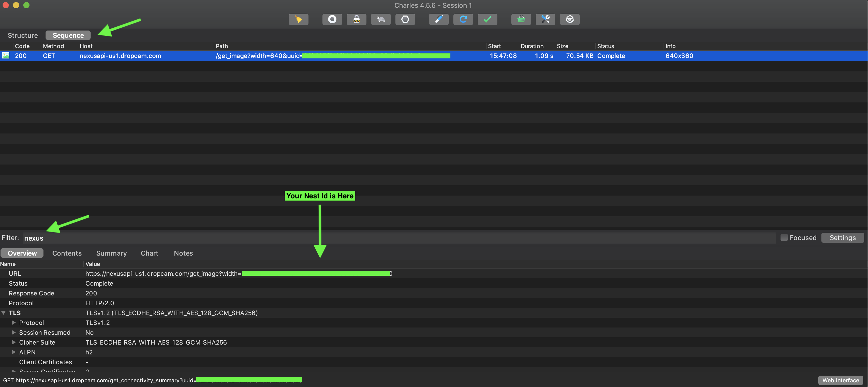Clear the session with the broom icon
Screen dimensions: 868x387
[x=299, y=19]
